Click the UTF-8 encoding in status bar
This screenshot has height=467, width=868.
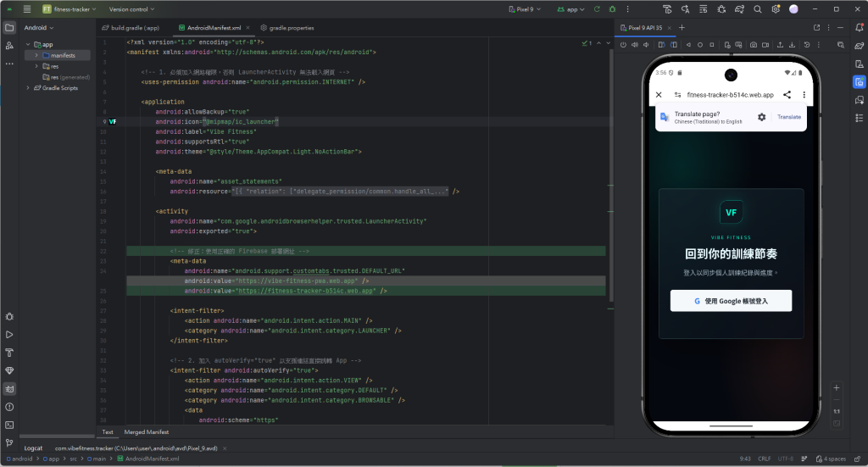click(785, 459)
